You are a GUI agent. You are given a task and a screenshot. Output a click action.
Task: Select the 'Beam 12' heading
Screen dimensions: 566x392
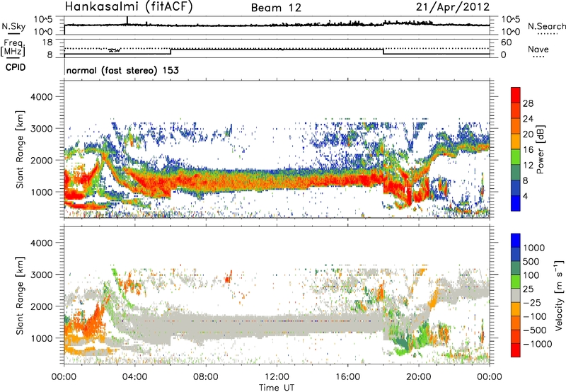point(276,8)
